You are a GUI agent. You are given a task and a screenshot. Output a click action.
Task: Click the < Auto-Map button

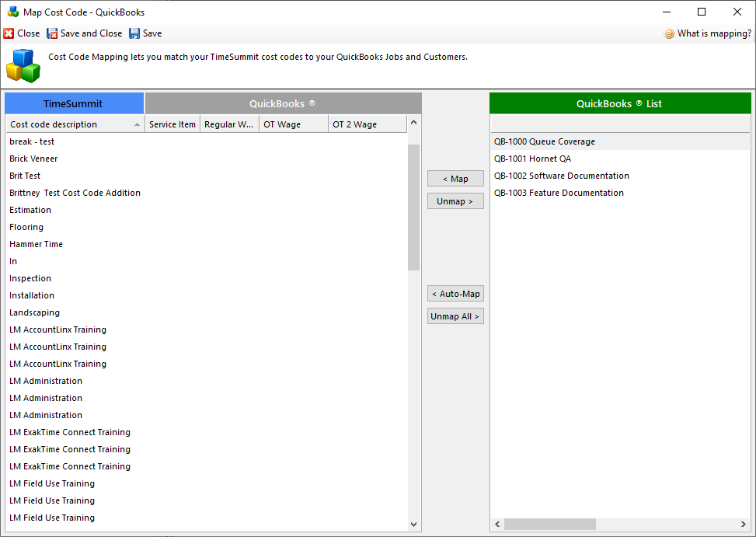(455, 294)
